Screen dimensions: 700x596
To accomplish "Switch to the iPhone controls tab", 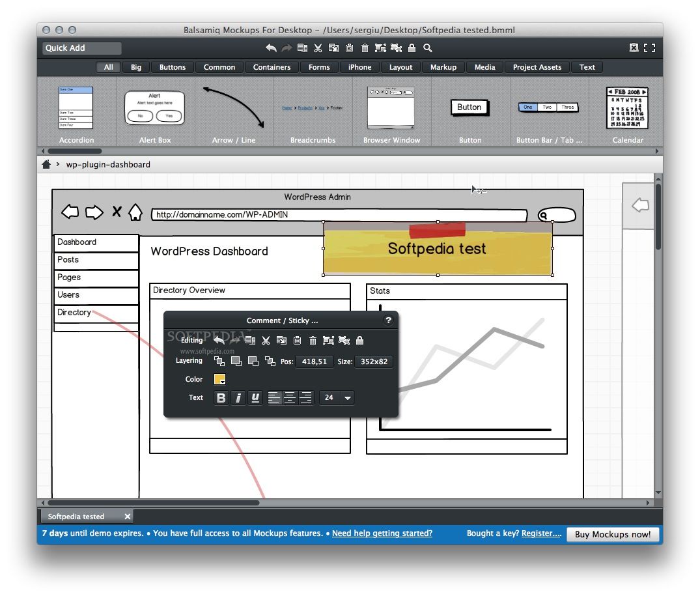I will (359, 67).
